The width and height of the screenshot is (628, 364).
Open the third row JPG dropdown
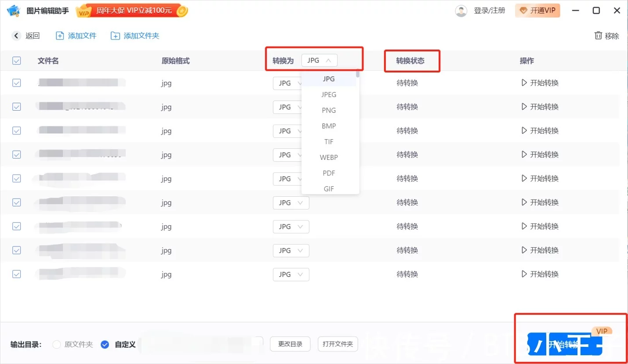click(287, 131)
